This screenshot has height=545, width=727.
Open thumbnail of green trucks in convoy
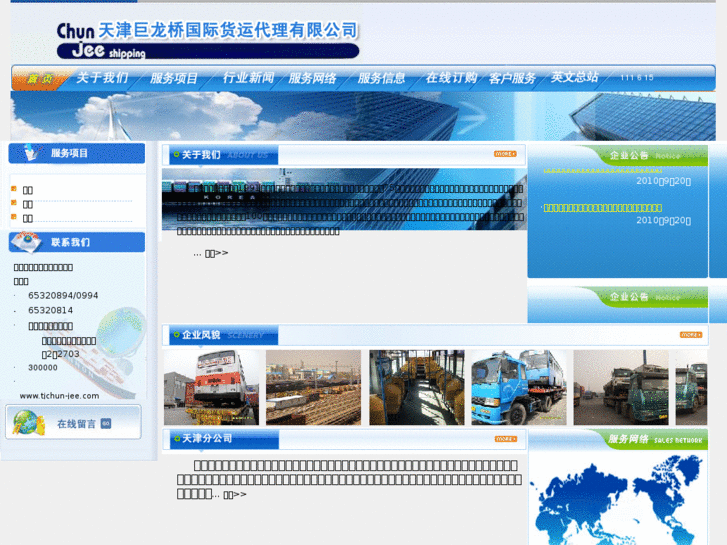click(x=621, y=388)
